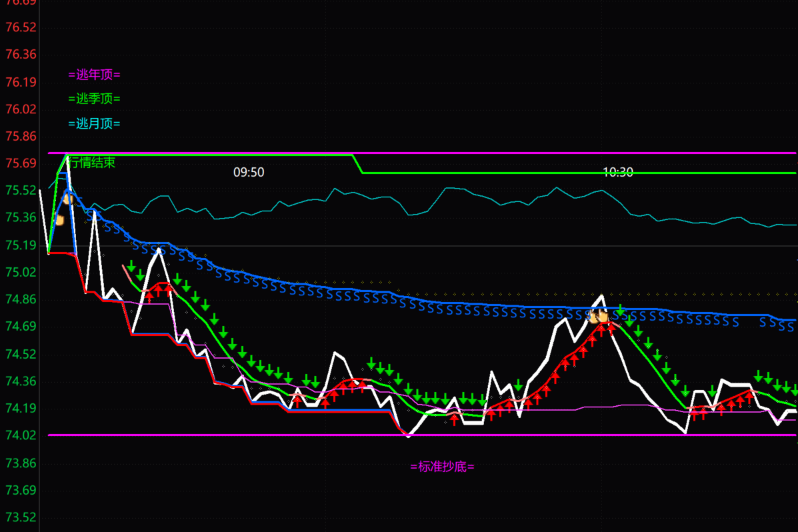The height and width of the screenshot is (532, 798).
Task: Select the =逃季顶= indicator label
Action: click(94, 99)
